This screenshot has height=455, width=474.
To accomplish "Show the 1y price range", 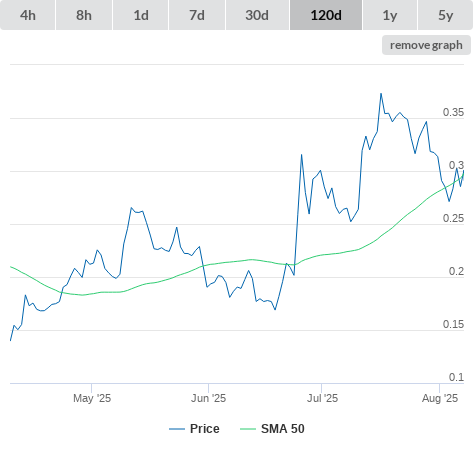I will (x=390, y=15).
